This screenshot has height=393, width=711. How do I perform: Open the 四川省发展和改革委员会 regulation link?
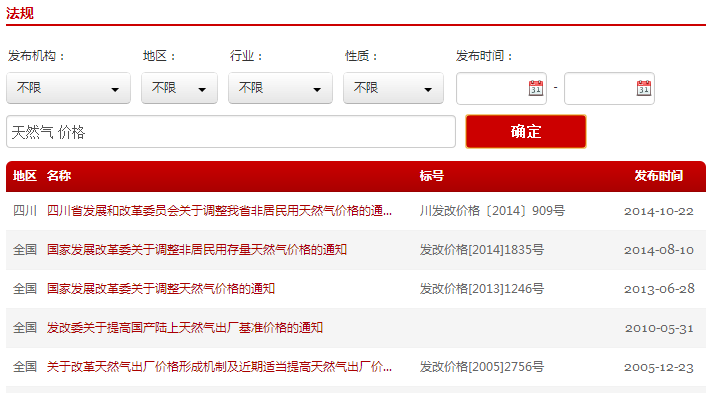coord(219,211)
